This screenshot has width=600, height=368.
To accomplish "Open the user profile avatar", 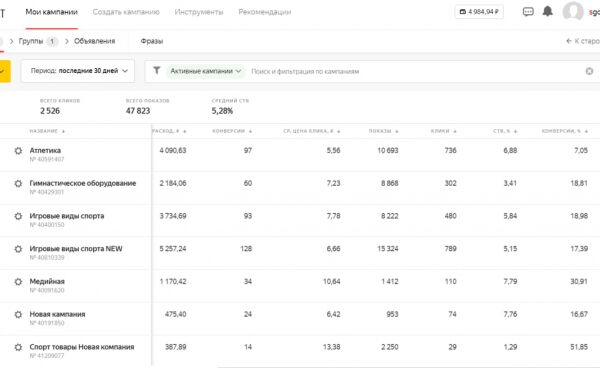I will pyautogui.click(x=573, y=11).
